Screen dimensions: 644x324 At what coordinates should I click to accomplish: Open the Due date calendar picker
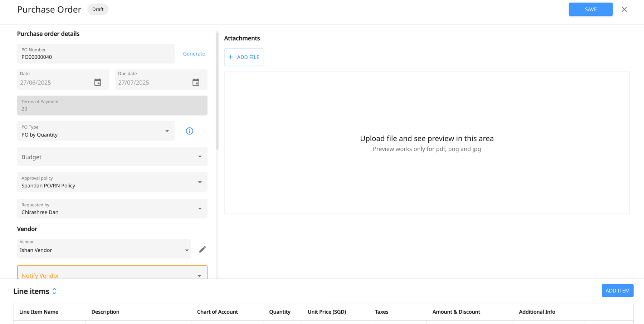click(196, 82)
